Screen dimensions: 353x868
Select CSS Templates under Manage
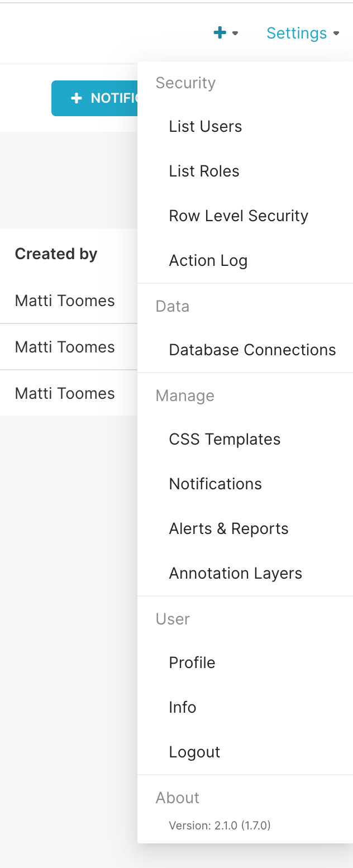225,439
